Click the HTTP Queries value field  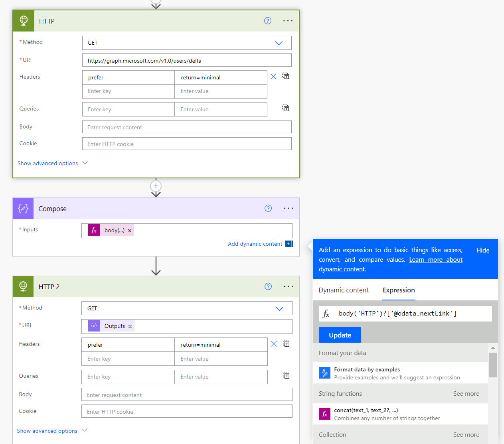[x=221, y=109]
